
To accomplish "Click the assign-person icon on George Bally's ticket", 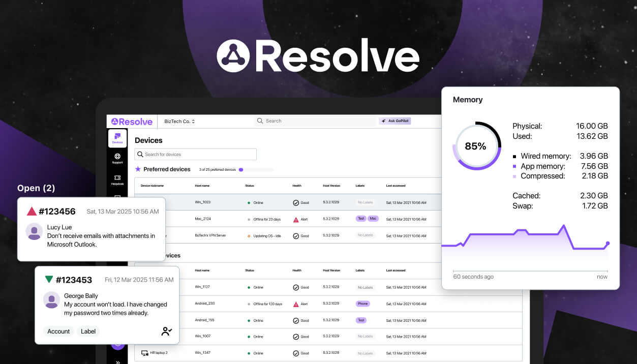I will 166,330.
